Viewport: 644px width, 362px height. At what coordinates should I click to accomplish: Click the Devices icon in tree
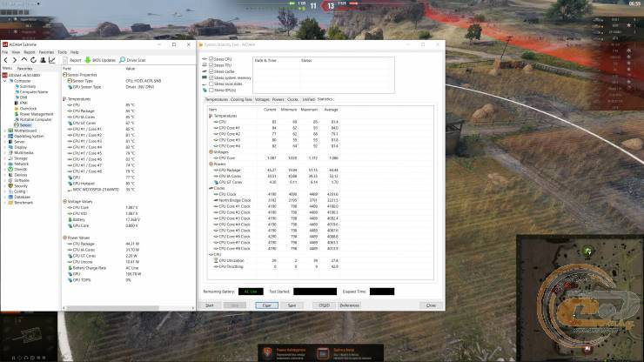click(x=10, y=175)
